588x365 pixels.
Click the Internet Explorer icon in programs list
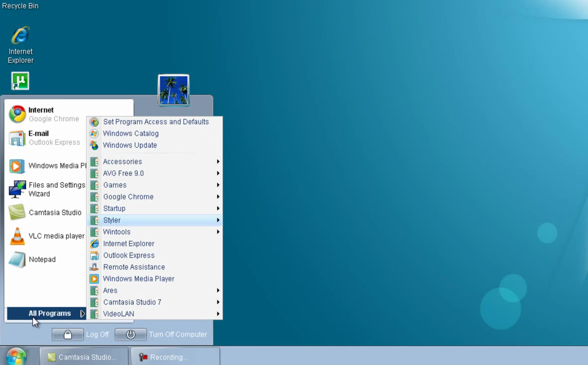click(94, 244)
